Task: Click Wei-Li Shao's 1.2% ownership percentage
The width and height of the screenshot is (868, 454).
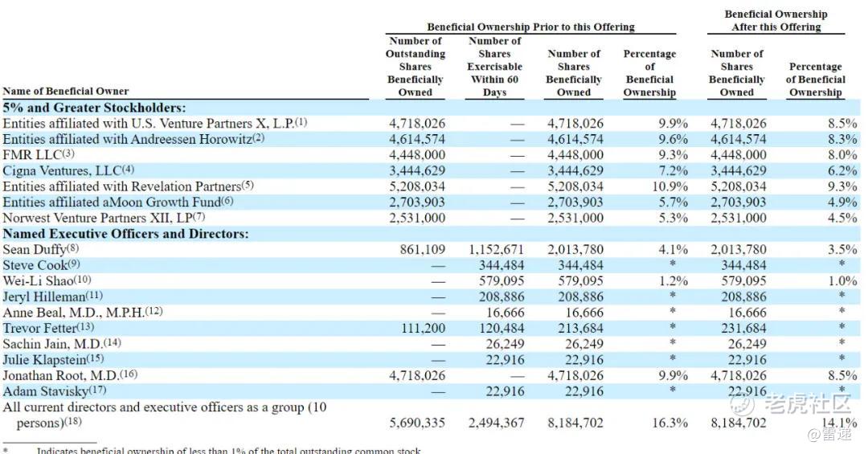Action: click(674, 281)
